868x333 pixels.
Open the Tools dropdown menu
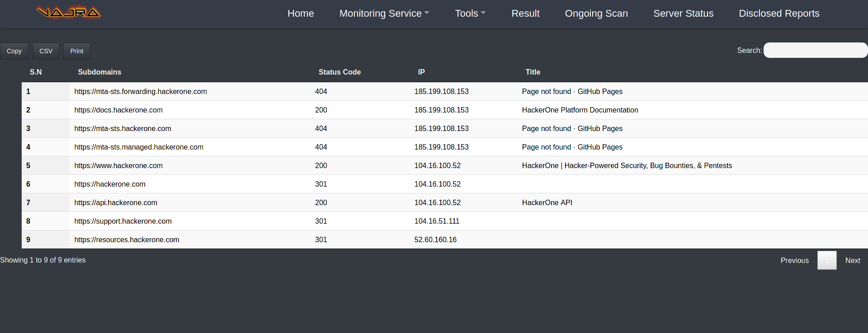coord(470,14)
